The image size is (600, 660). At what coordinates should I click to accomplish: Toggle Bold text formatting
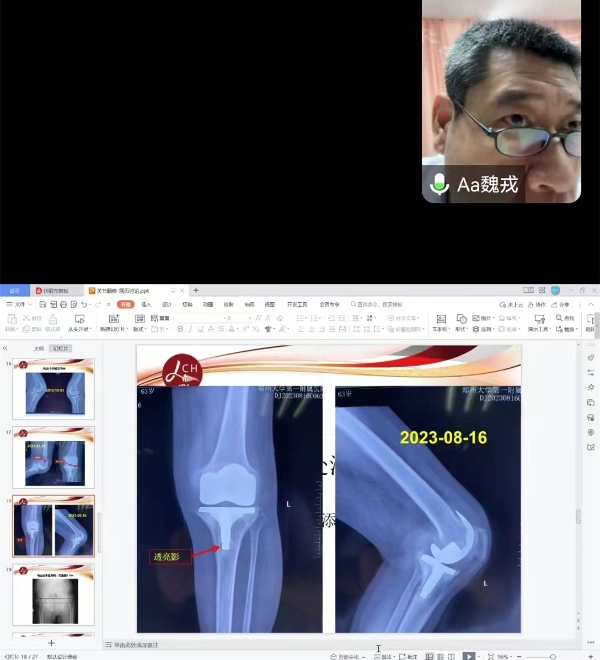coord(179,329)
